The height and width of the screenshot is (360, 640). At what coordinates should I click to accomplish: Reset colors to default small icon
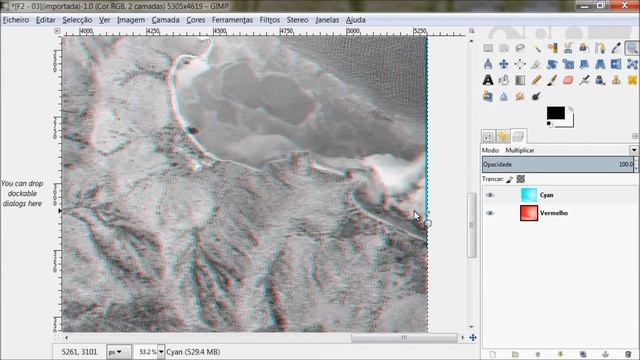tap(549, 124)
